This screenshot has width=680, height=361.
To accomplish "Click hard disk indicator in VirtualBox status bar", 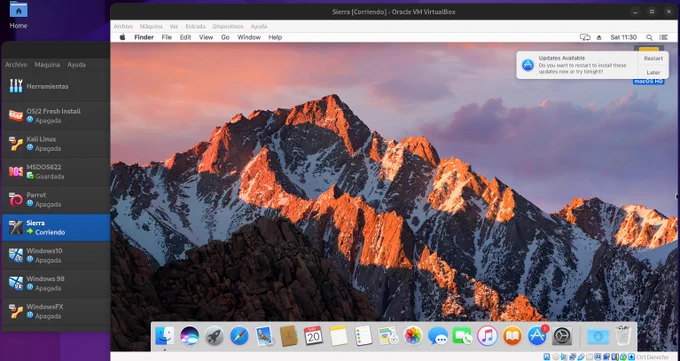I will 546,357.
